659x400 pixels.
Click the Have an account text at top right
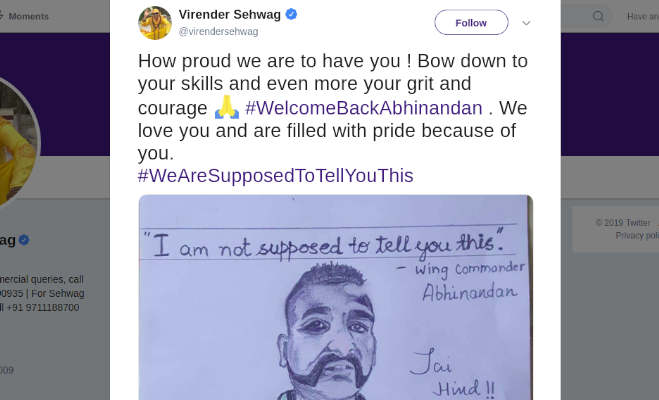tap(643, 16)
